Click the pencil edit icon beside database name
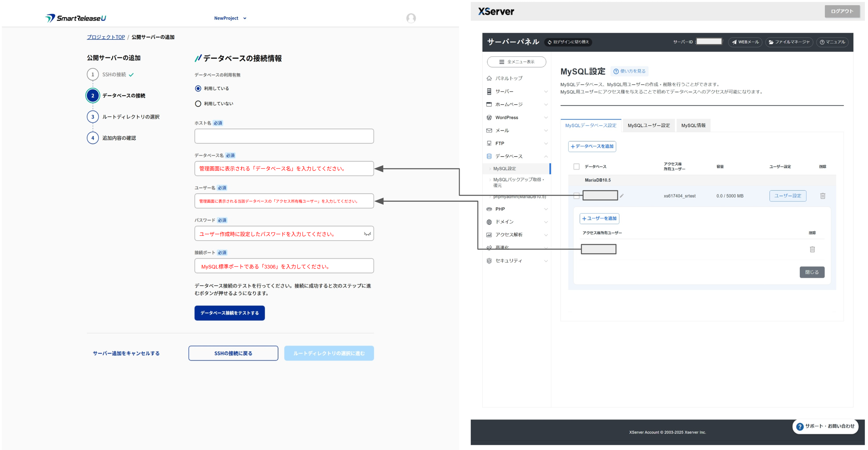Screen dimensions: 868x450 pos(622,196)
